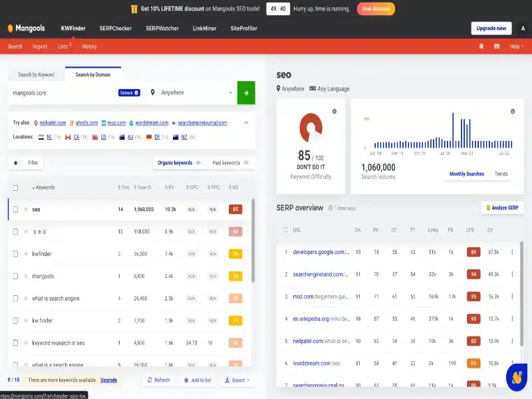Screen dimensions: 532x399
Task: Switch chart to Trends tab
Action: [501, 174]
